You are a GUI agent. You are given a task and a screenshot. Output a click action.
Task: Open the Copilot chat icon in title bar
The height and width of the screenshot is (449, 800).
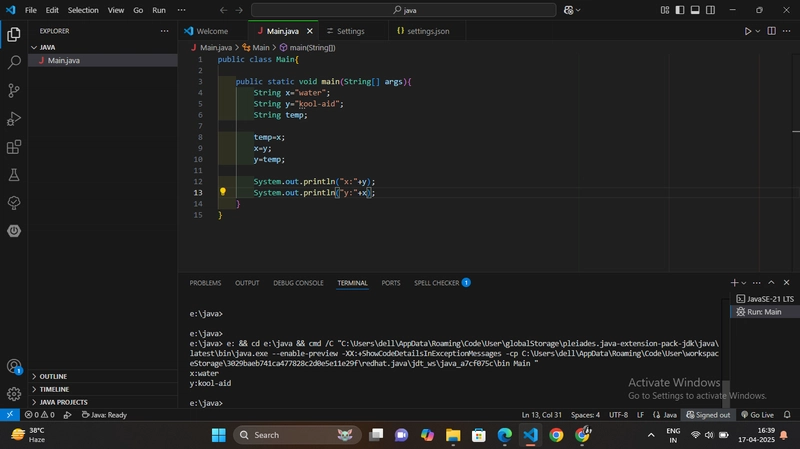(568, 10)
